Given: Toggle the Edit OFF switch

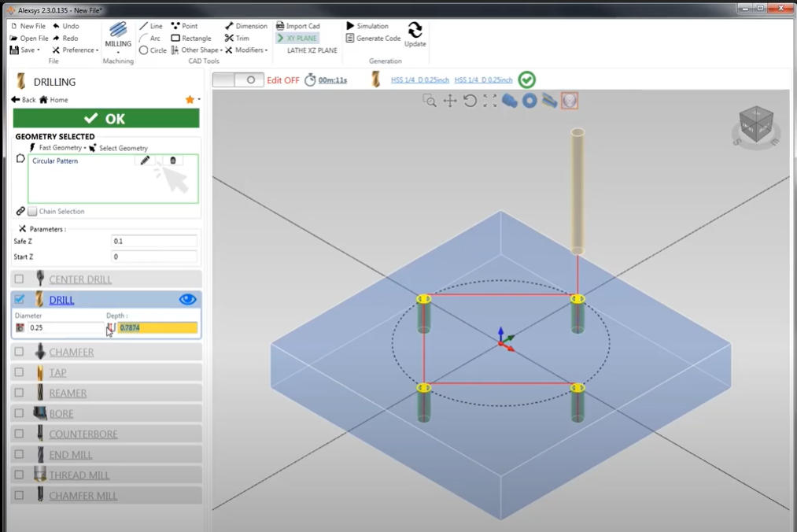Looking at the screenshot, I should coord(238,79).
